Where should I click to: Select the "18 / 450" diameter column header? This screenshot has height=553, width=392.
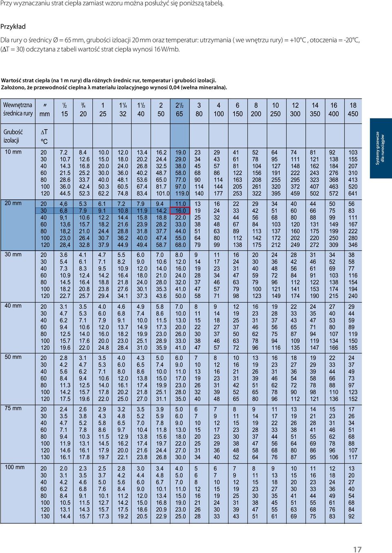pos(353,110)
